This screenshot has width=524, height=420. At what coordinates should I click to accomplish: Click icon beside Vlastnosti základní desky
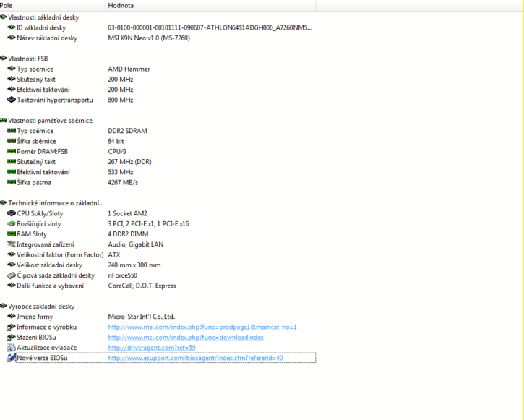[x=4, y=17]
